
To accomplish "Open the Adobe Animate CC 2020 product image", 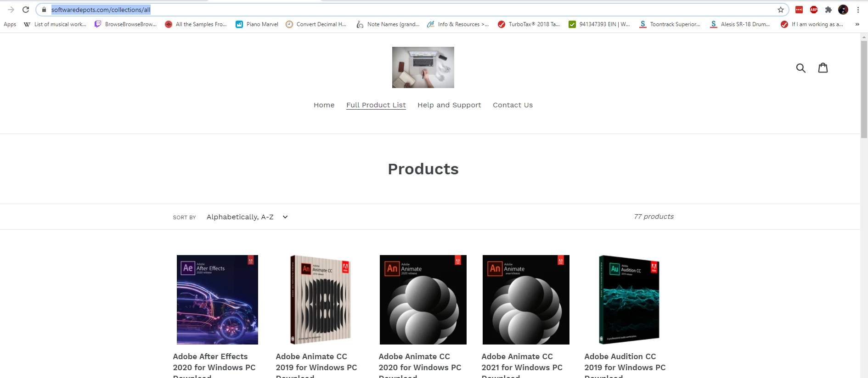I will tap(423, 300).
